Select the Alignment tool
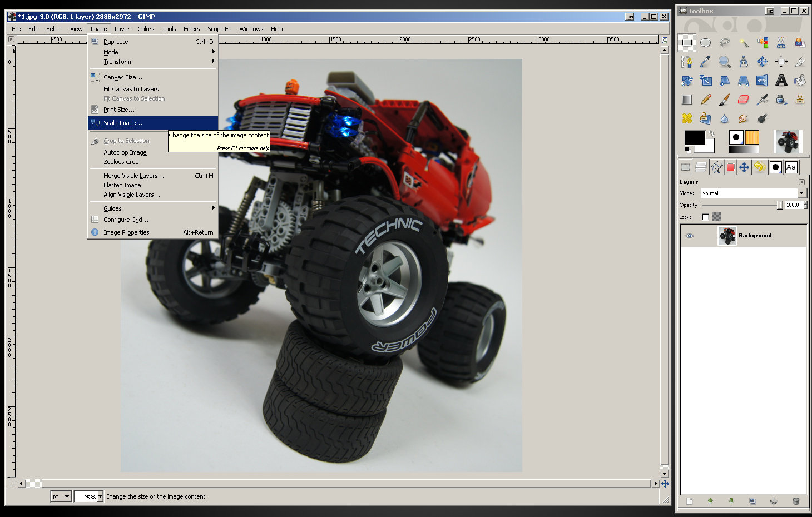 [781, 62]
